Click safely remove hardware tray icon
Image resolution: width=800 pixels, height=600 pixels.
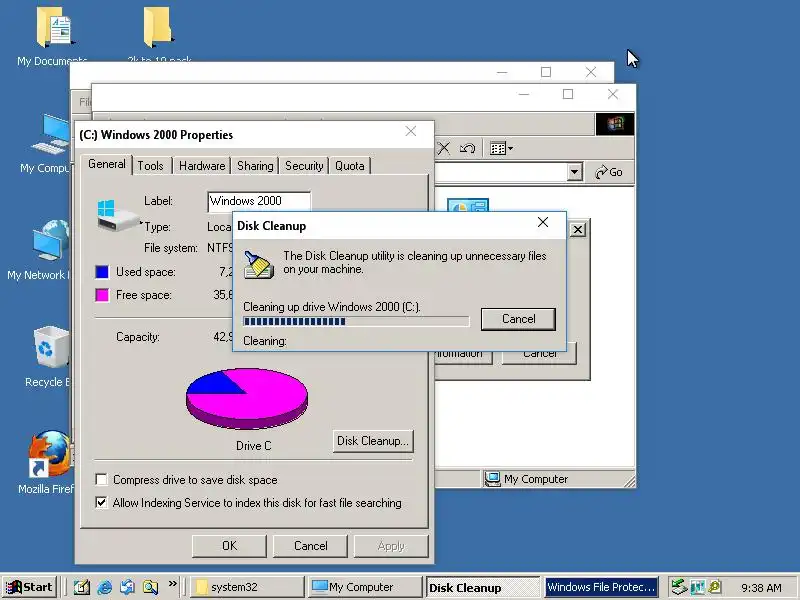[678, 587]
